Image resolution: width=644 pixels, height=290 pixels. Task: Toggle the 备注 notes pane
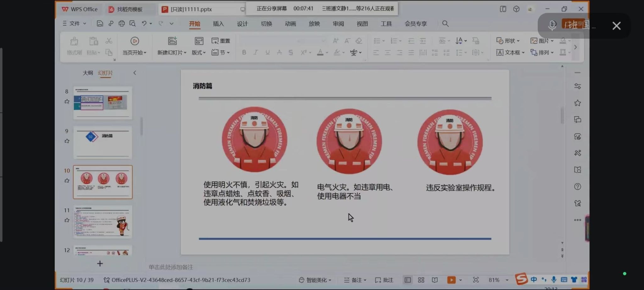(355, 280)
